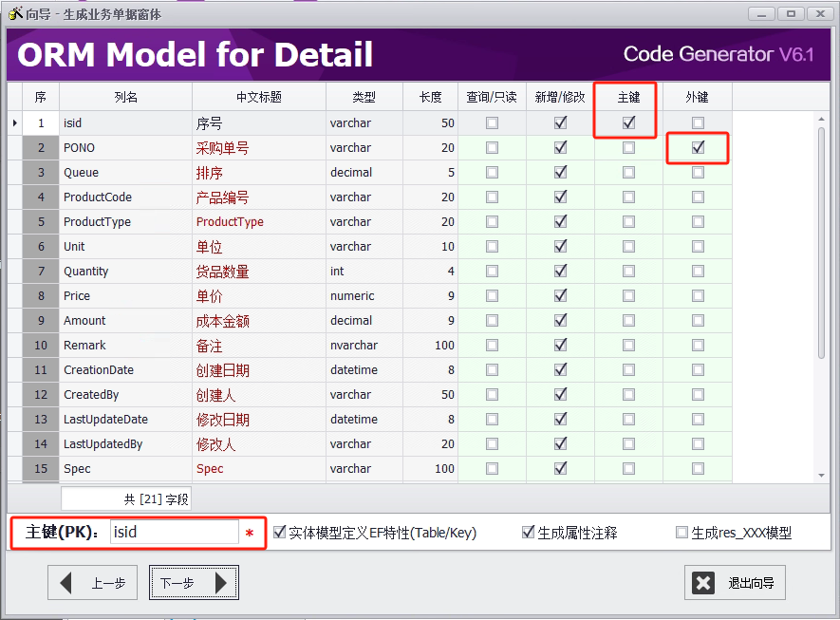Minimize the wizard window

pyautogui.click(x=761, y=14)
